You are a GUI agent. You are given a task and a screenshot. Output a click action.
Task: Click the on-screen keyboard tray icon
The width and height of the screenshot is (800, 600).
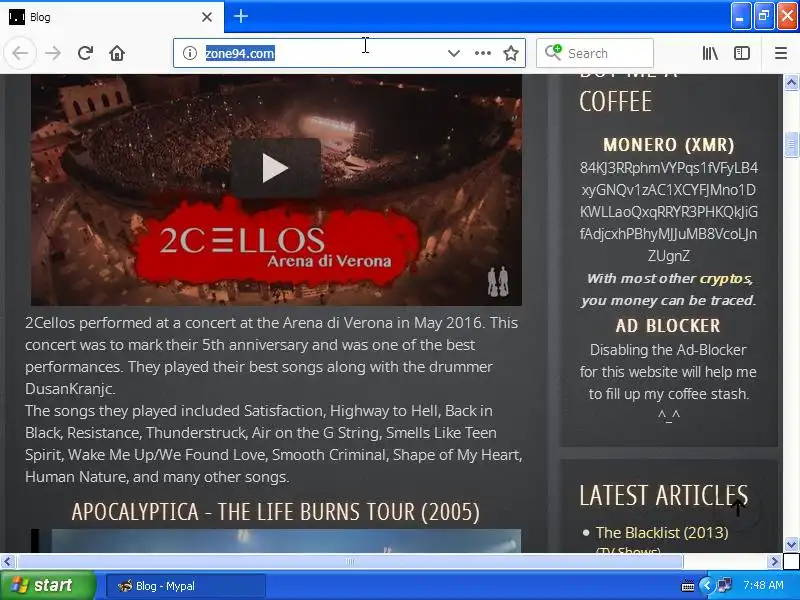tap(688, 586)
